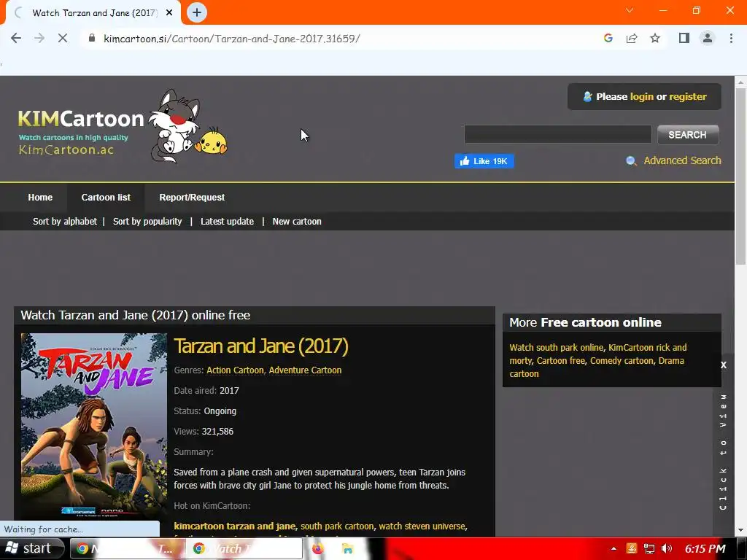Viewport: 747px width, 560px height.
Task: Click the vertical 'Click to view' banner
Action: [x=723, y=452]
